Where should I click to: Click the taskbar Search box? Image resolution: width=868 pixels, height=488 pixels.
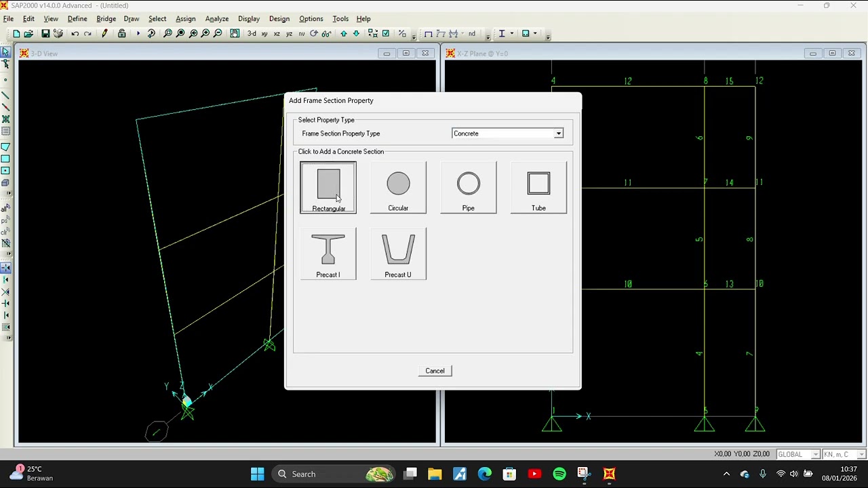334,474
